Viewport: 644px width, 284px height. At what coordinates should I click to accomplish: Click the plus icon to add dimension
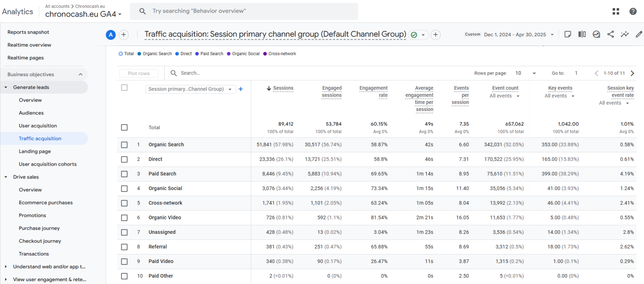[241, 89]
